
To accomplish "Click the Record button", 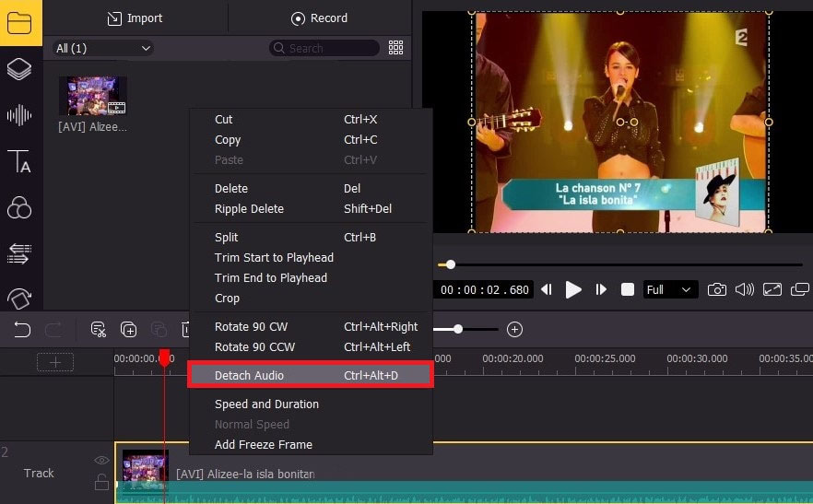I will 320,18.
